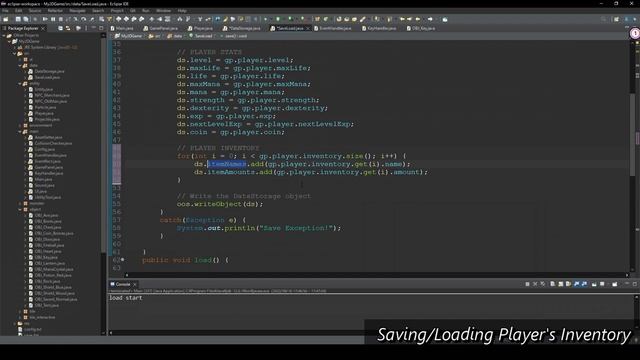Close the SaveLoad.java editor tab

(308, 28)
